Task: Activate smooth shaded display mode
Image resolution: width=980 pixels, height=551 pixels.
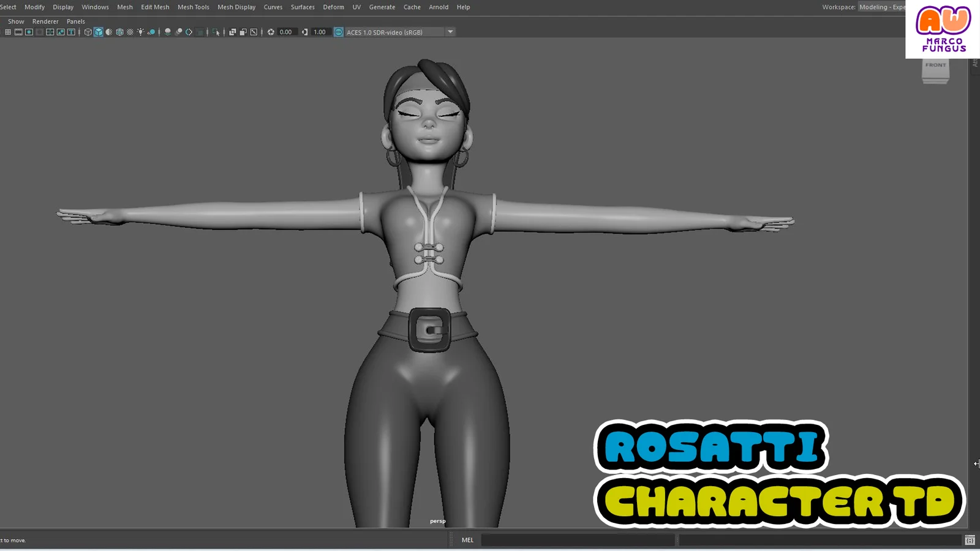Action: coord(98,32)
